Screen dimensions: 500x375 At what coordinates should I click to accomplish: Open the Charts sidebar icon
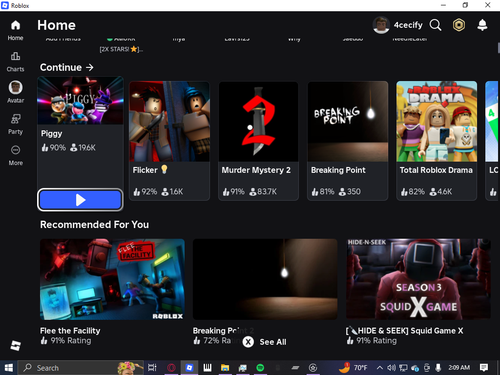point(15,56)
